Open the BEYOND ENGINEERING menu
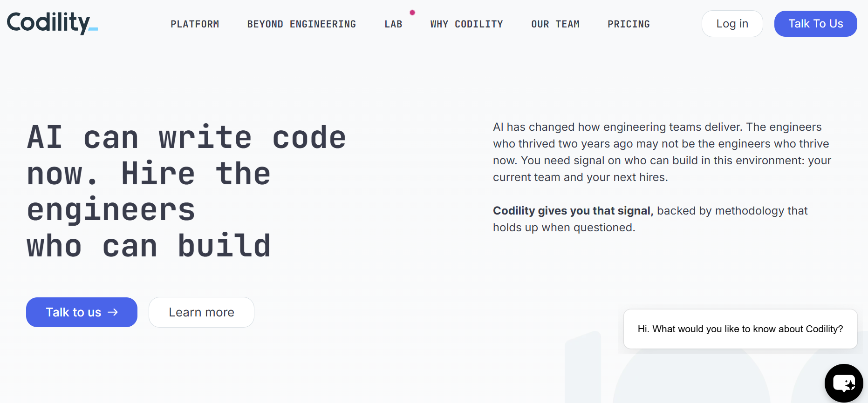This screenshot has height=403, width=868. pyautogui.click(x=301, y=24)
